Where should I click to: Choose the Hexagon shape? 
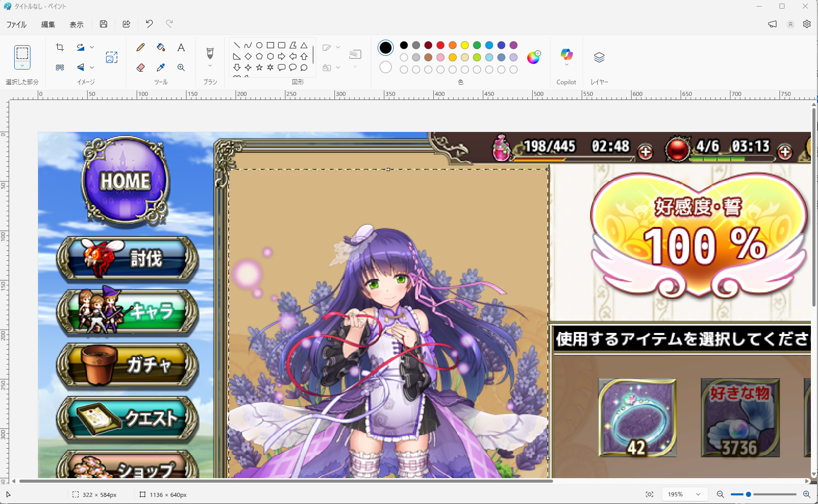tap(270, 56)
